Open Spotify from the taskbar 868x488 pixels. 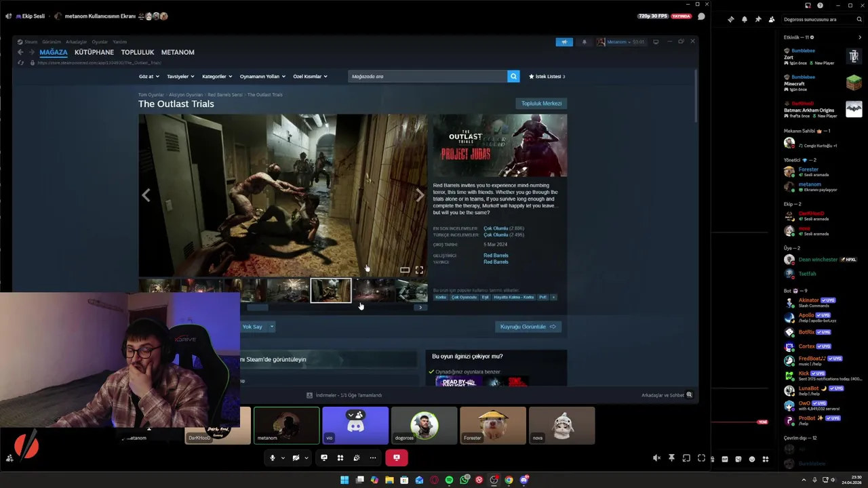pyautogui.click(x=449, y=480)
